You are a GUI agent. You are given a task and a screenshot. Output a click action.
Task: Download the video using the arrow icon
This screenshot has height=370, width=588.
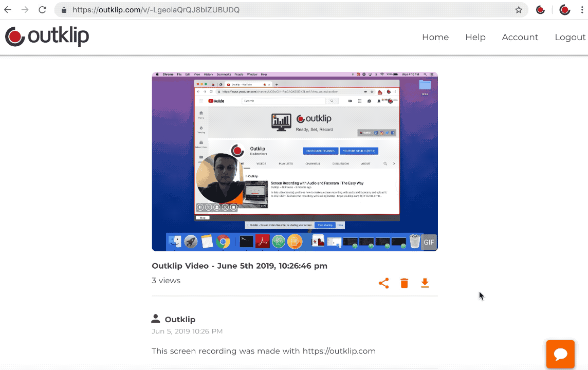pyautogui.click(x=425, y=283)
